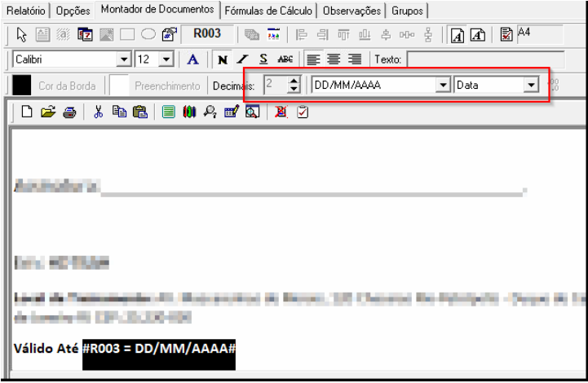Image resolution: width=588 pixels, height=383 pixels.
Task: Click the font color A icon
Action: (x=192, y=59)
